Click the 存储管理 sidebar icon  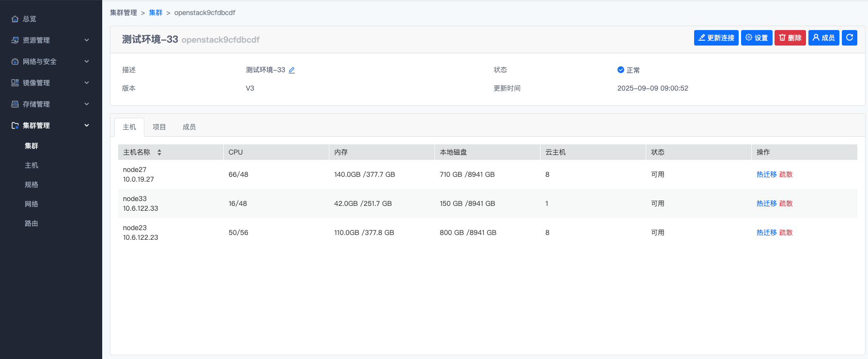[15, 104]
